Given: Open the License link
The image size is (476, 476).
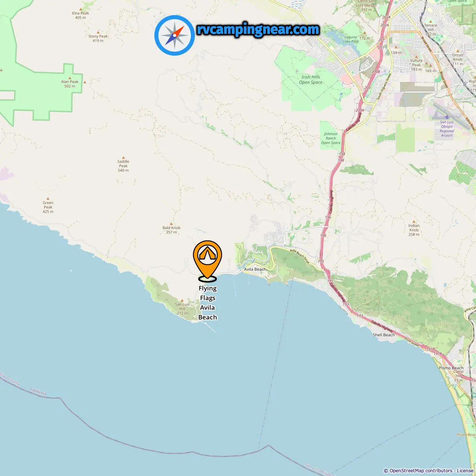Looking at the screenshot, I should click(x=465, y=471).
